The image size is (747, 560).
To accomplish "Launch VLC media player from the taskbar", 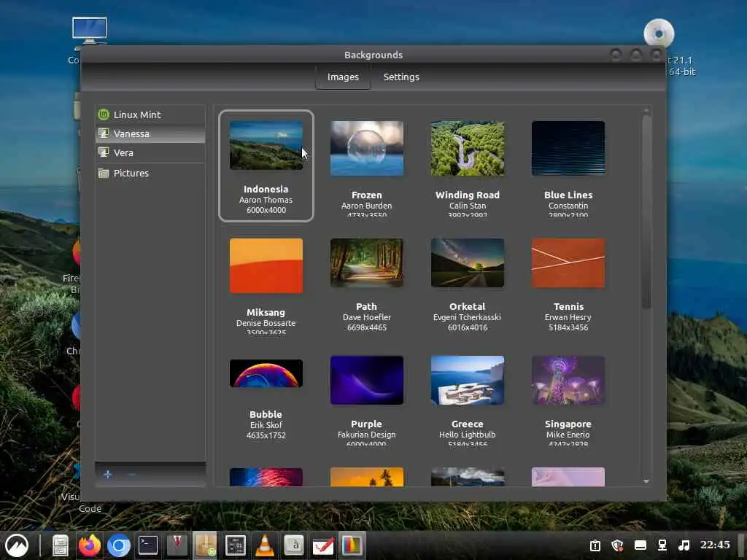I will tap(264, 545).
